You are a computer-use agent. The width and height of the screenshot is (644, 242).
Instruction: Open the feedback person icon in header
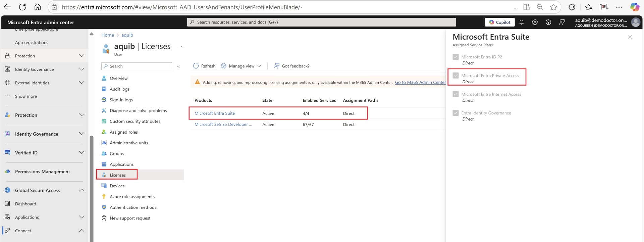562,22
